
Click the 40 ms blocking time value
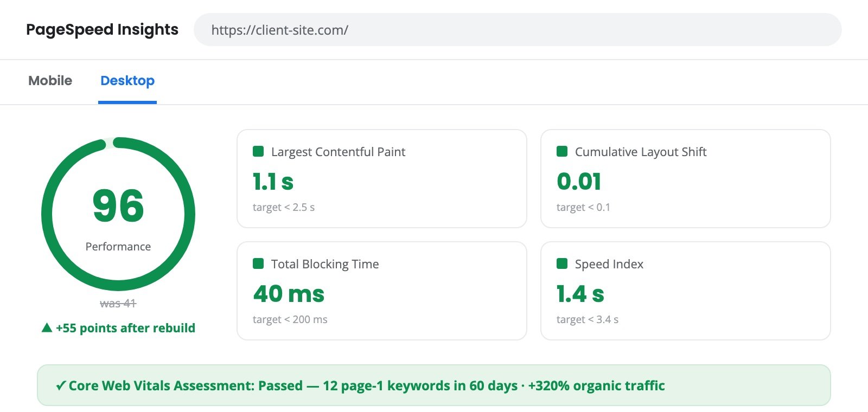[289, 294]
